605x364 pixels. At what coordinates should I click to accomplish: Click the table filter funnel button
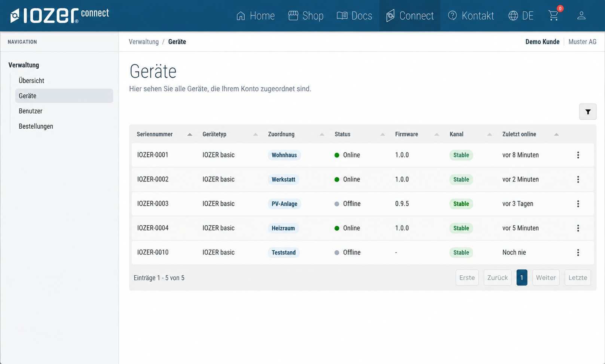pos(588,112)
